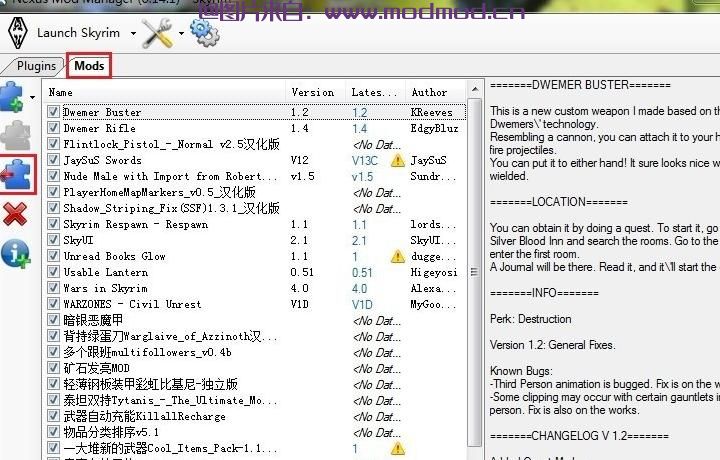Open the wrench and screwdriver tools icon
720x460 pixels.
pyautogui.click(x=158, y=33)
